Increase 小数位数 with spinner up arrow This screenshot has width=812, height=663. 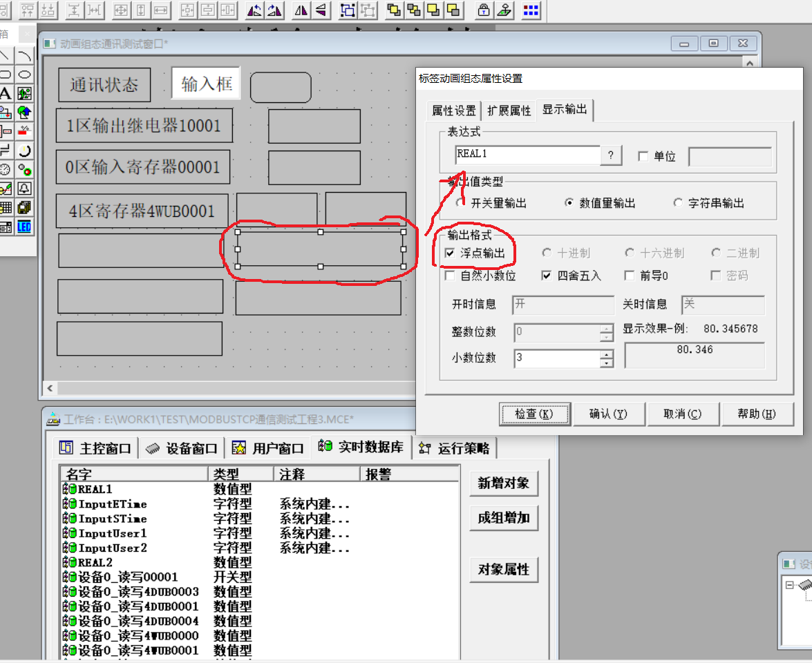click(606, 354)
